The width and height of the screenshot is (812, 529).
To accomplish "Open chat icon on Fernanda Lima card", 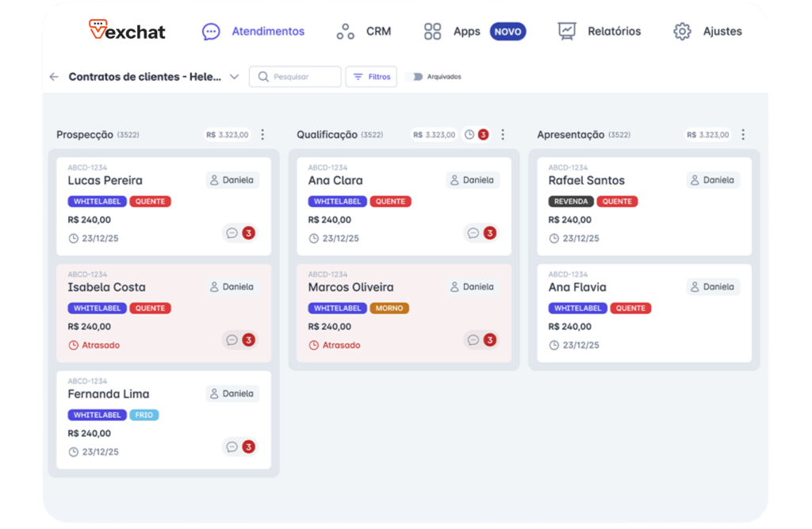I will 232,447.
